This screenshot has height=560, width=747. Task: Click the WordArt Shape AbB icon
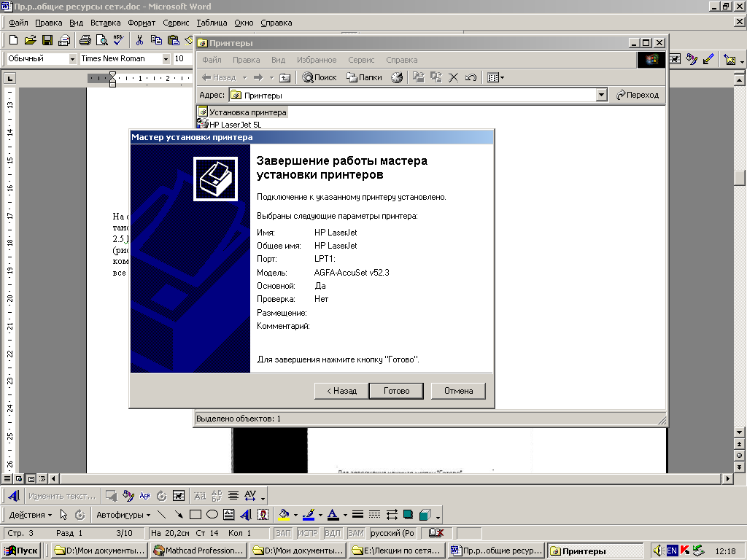tap(145, 496)
